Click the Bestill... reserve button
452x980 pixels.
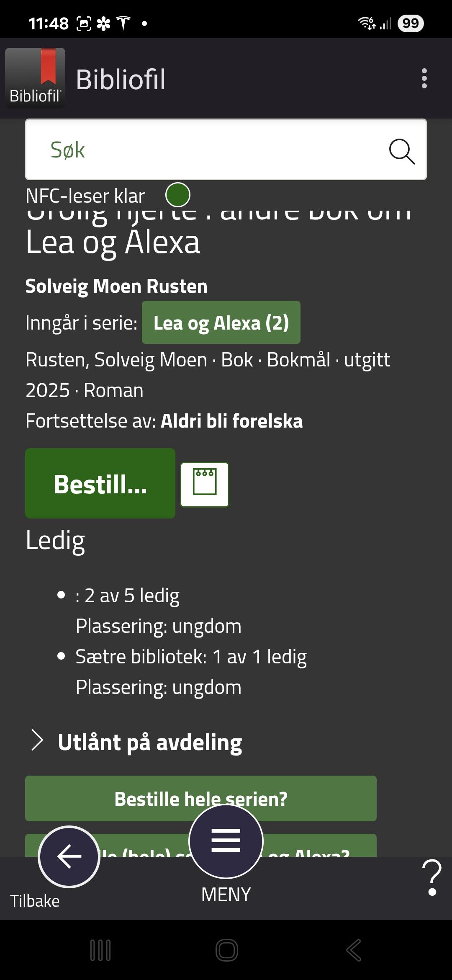pos(100,484)
